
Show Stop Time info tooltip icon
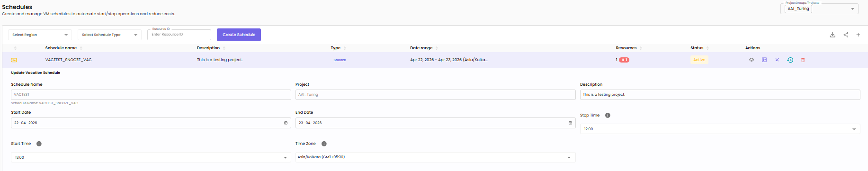pyautogui.click(x=608, y=115)
